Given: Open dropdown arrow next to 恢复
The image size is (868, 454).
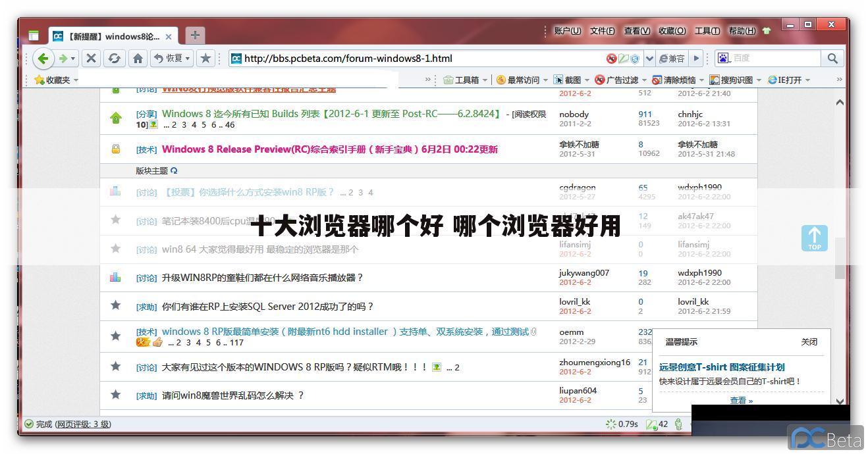Looking at the screenshot, I should click(x=188, y=59).
